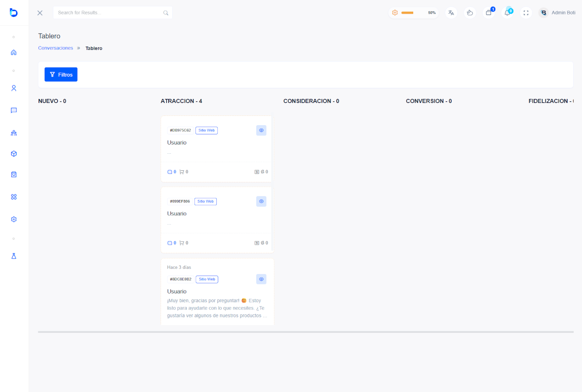582x392 pixels.
Task: Open the chat conversations sidebar icon
Action: click(14, 110)
